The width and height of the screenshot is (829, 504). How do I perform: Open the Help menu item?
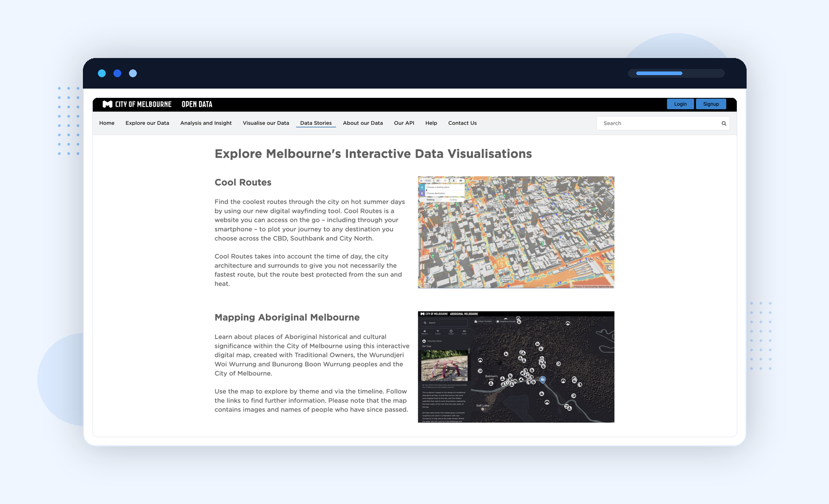point(431,123)
